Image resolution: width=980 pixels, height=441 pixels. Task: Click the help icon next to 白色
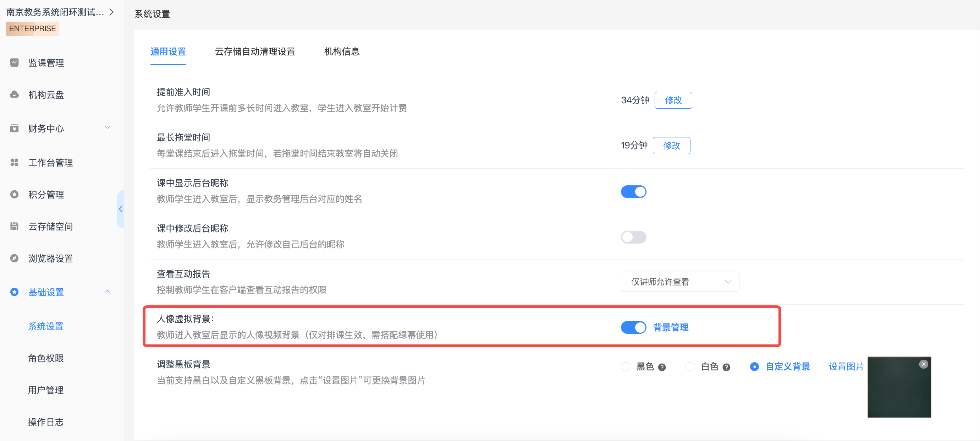(726, 367)
